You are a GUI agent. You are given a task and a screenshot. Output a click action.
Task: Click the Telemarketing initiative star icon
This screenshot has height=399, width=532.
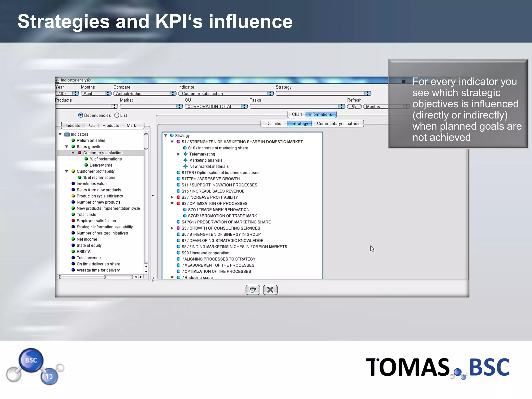pos(185,154)
